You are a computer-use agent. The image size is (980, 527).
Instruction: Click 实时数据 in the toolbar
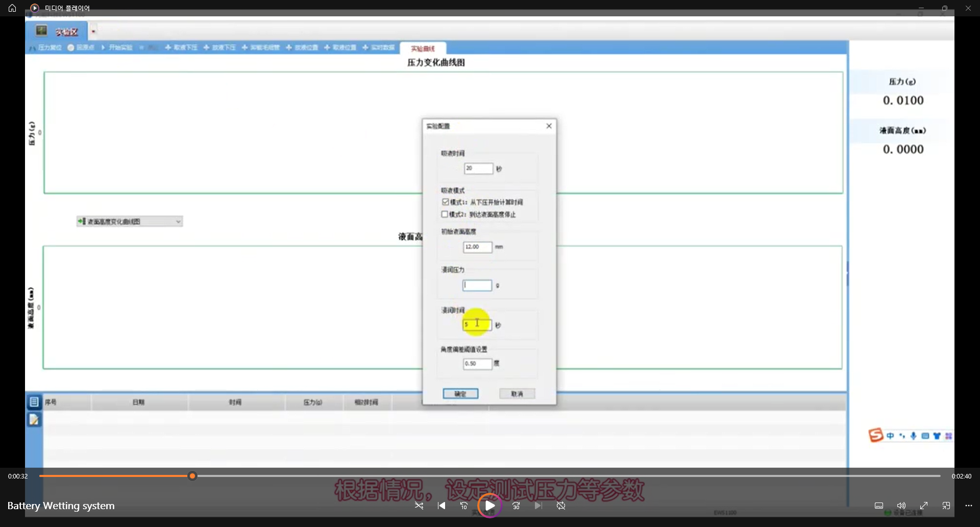point(379,47)
